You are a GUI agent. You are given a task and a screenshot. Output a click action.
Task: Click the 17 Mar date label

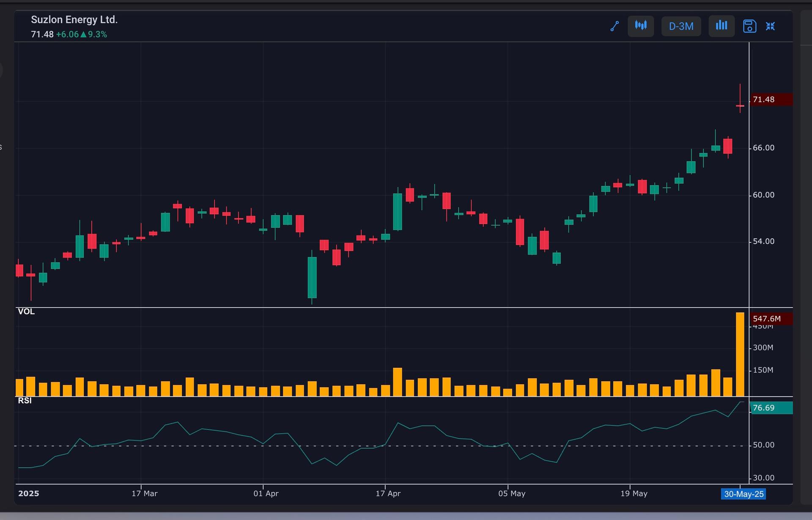click(144, 493)
